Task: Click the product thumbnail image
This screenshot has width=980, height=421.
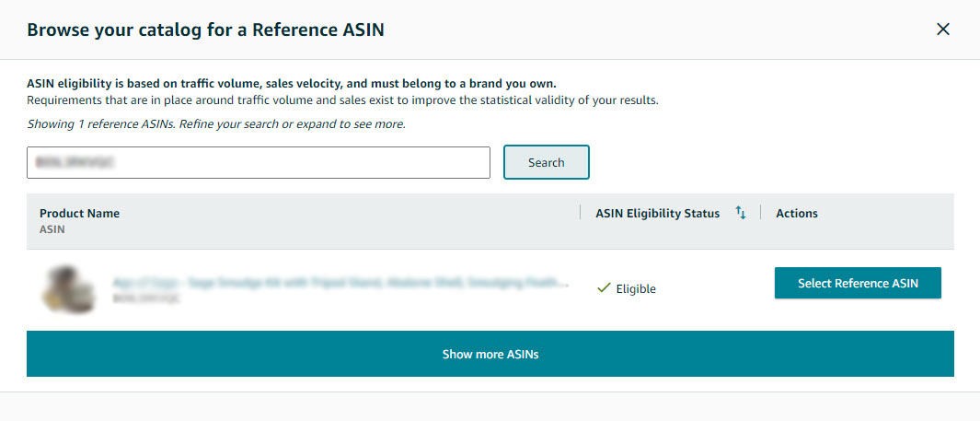Action: pos(68,288)
